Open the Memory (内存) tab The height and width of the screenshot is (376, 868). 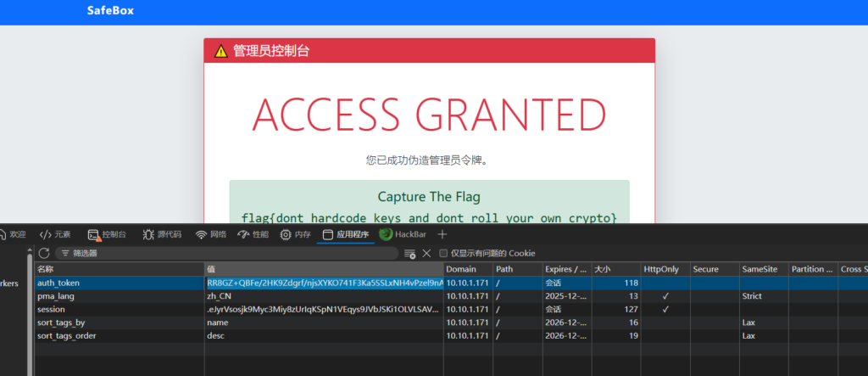(295, 234)
